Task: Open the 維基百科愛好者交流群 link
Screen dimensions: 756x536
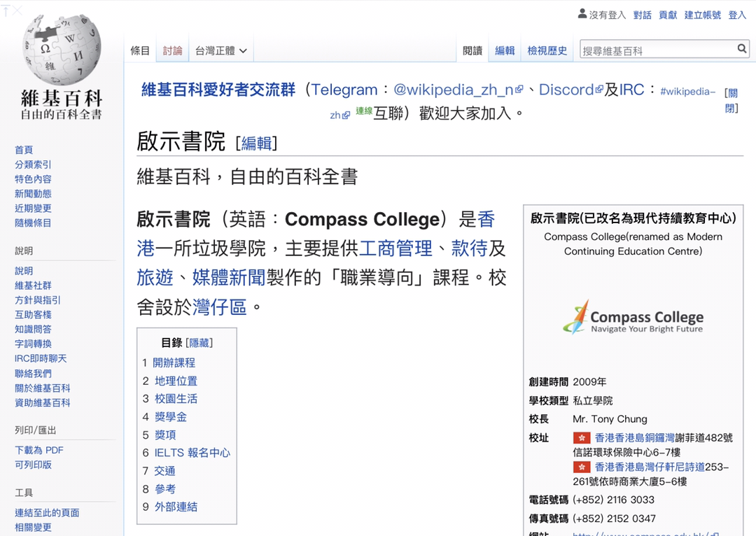Action: (218, 90)
